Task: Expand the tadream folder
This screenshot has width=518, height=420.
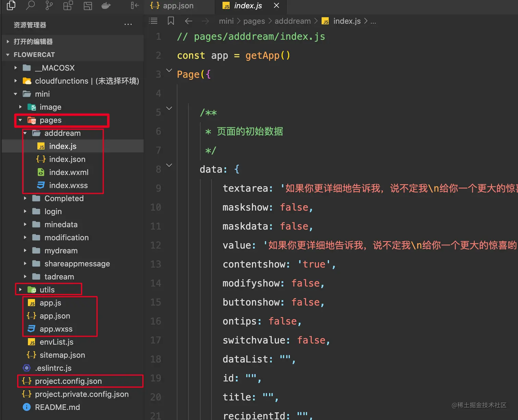Action: tap(73, 277)
